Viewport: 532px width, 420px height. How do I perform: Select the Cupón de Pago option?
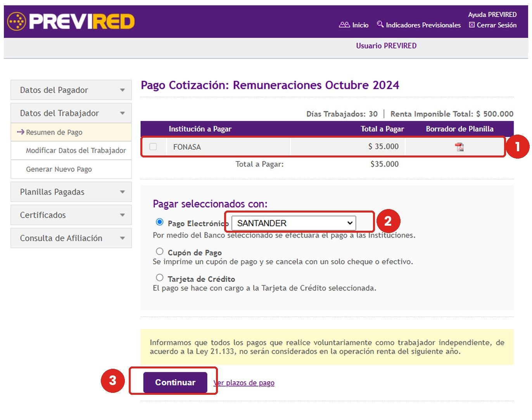point(159,251)
